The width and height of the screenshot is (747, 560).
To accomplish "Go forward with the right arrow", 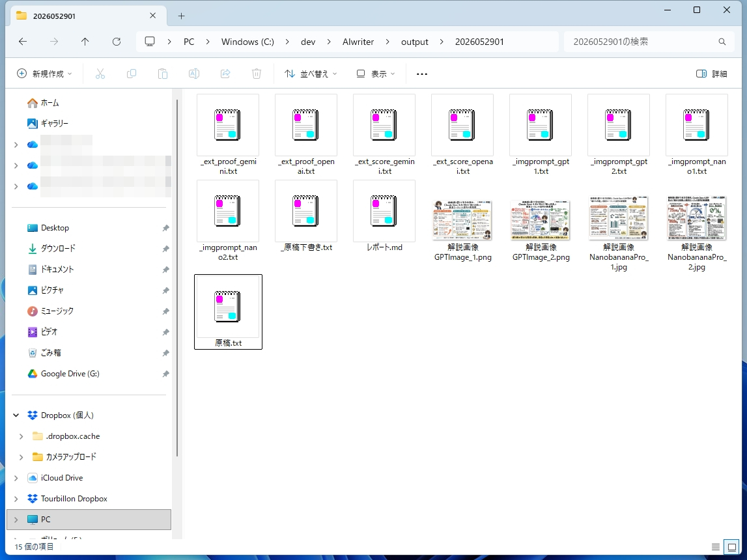I will pyautogui.click(x=54, y=42).
